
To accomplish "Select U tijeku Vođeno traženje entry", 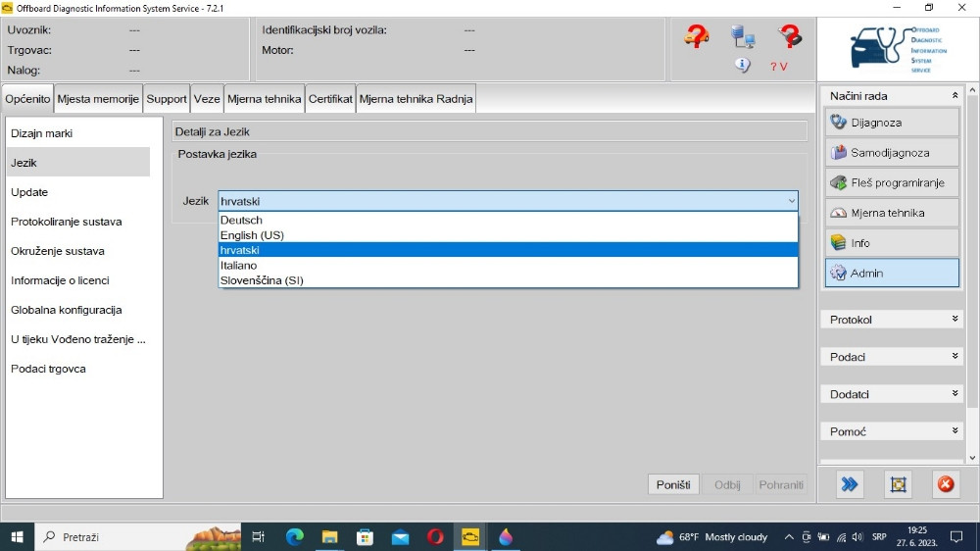I will click(x=78, y=339).
